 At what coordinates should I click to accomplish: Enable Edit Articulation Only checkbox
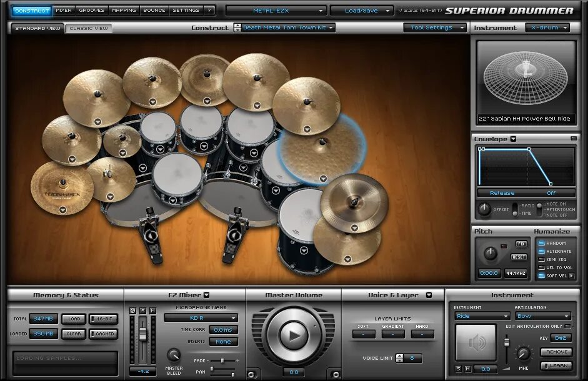pos(568,327)
